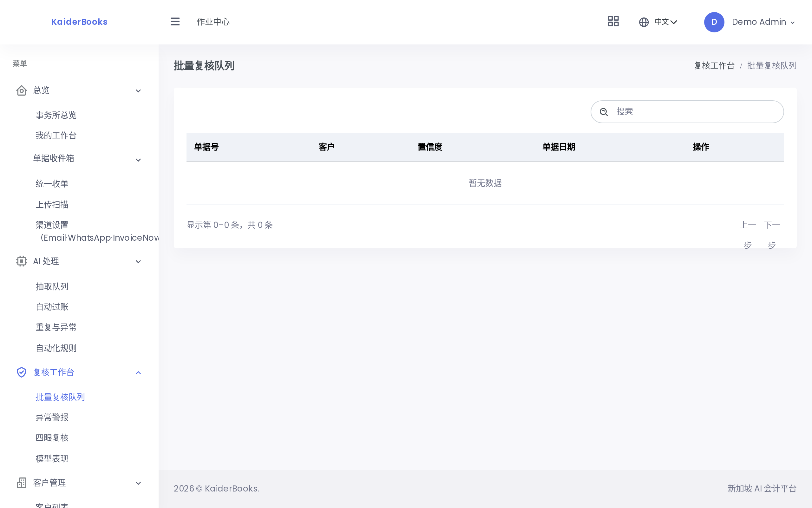Open 抽取队列 menu item

point(52,286)
